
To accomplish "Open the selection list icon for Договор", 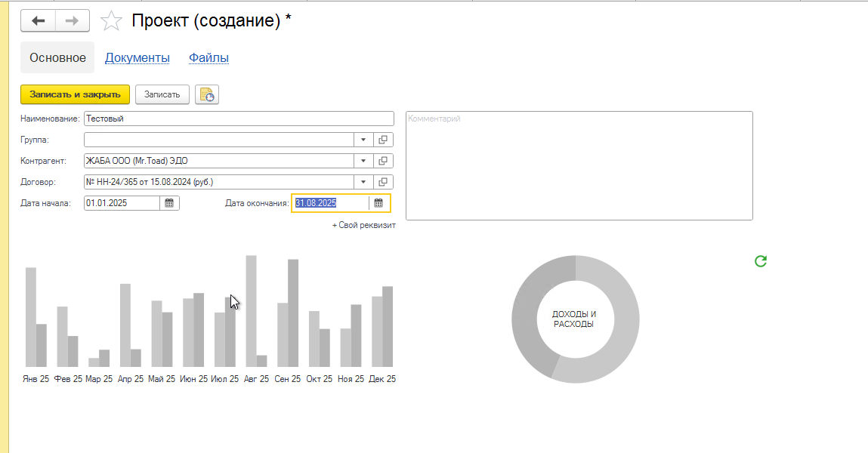I will (x=382, y=182).
